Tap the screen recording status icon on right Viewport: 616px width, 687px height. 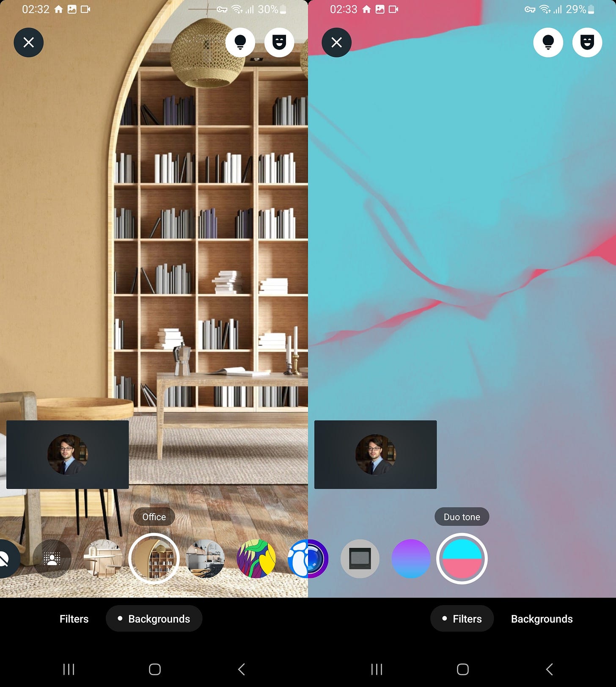(x=393, y=9)
